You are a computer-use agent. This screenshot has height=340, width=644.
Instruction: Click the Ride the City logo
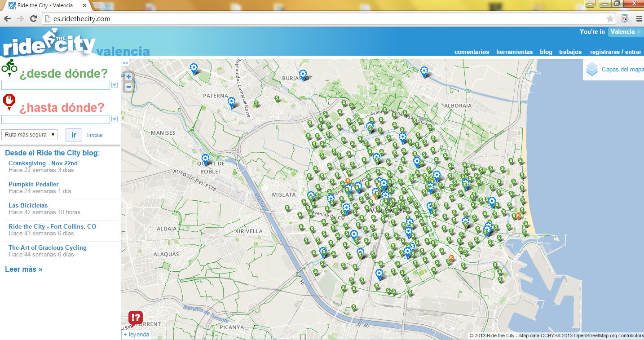pos(49,43)
